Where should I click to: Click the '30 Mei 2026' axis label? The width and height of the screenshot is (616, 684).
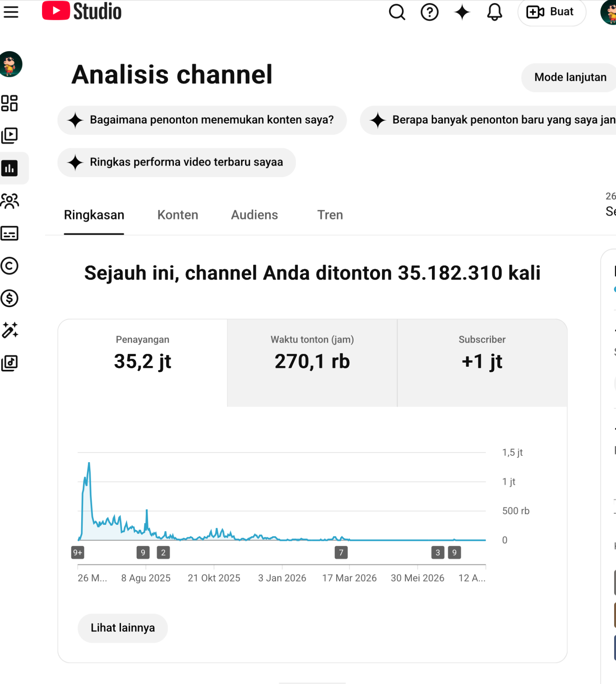tap(418, 578)
